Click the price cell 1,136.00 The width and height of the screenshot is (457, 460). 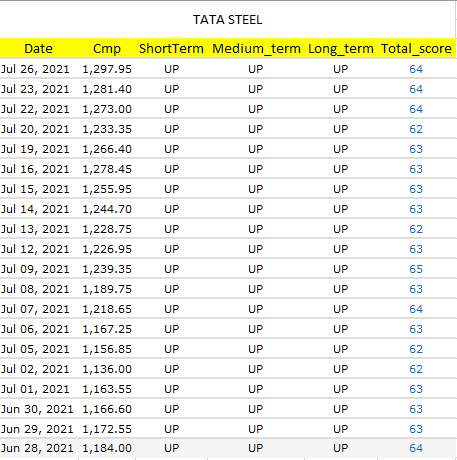tap(107, 369)
